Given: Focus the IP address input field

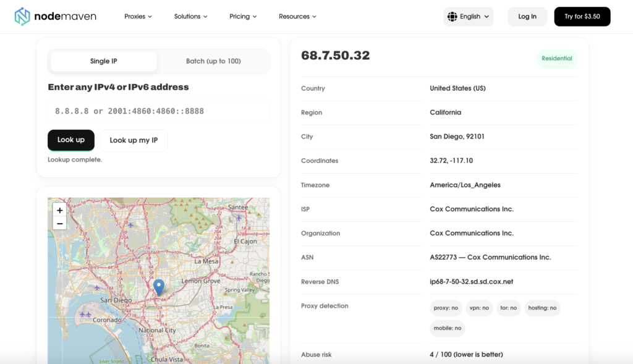Looking at the screenshot, I should pos(159,111).
